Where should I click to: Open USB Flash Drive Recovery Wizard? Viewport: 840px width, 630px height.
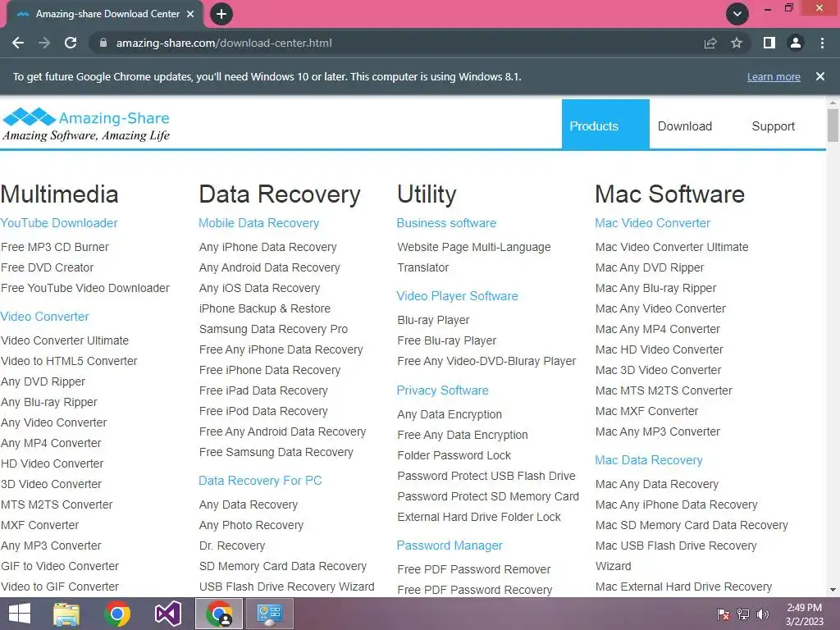(286, 587)
